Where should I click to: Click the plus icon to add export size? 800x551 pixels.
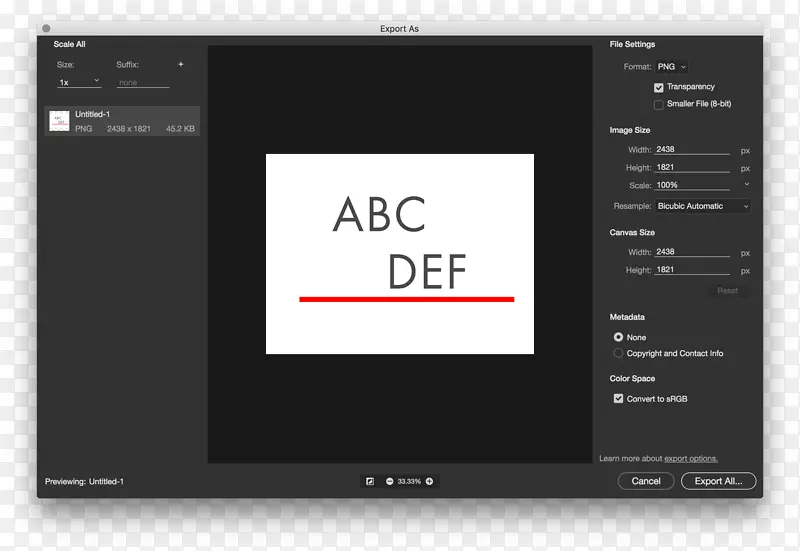[181, 64]
